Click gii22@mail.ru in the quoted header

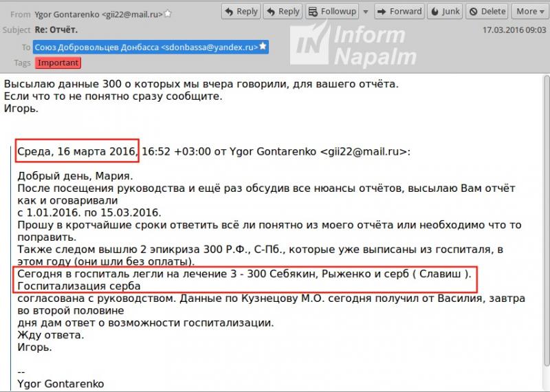point(363,151)
